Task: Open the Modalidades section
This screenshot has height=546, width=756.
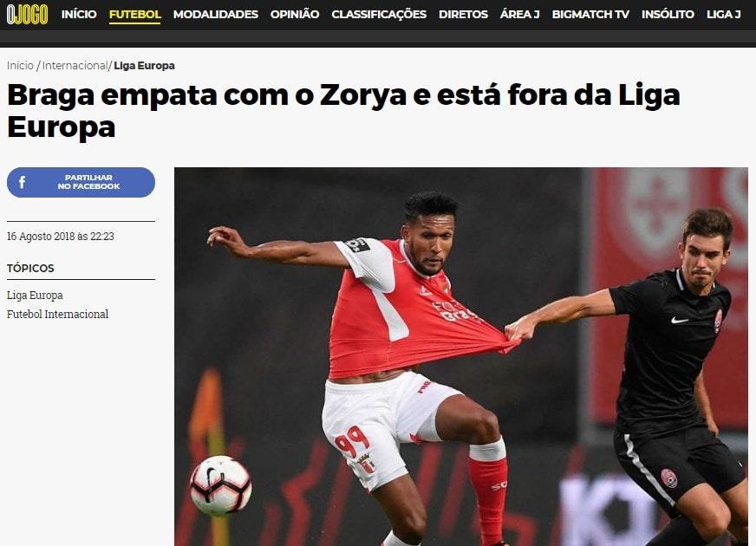Action: point(216,15)
